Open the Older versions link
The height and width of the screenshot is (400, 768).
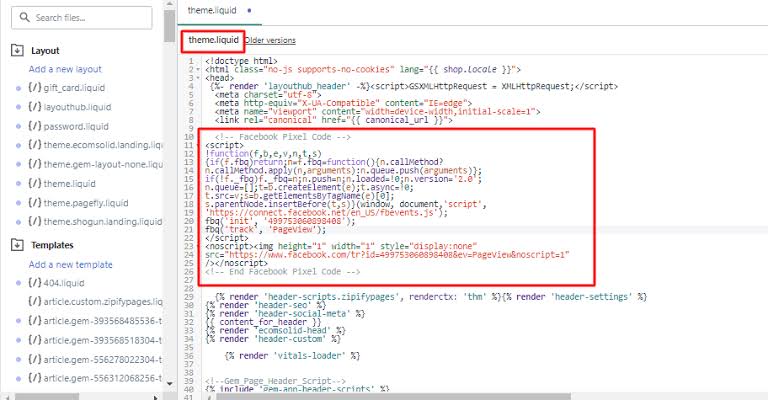[270, 41]
